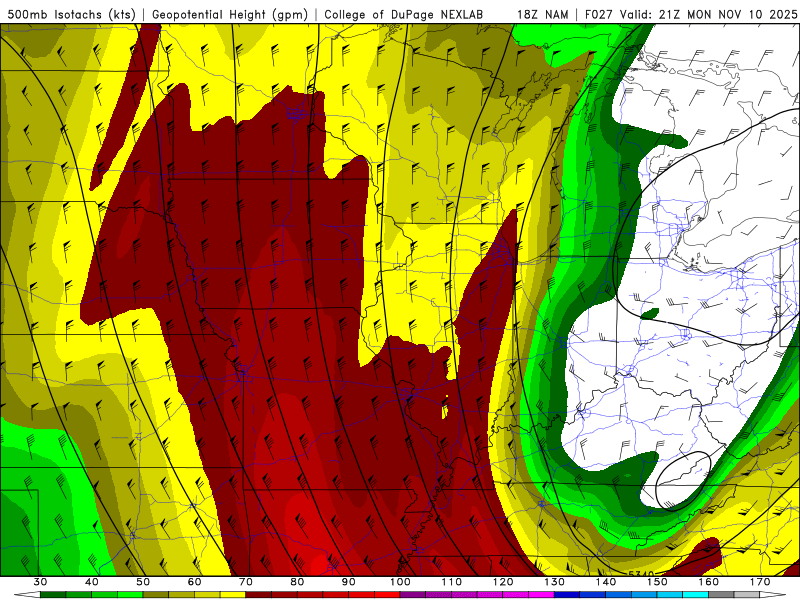Click the '150' label on the color scale
The image size is (800, 600).
coord(657,582)
